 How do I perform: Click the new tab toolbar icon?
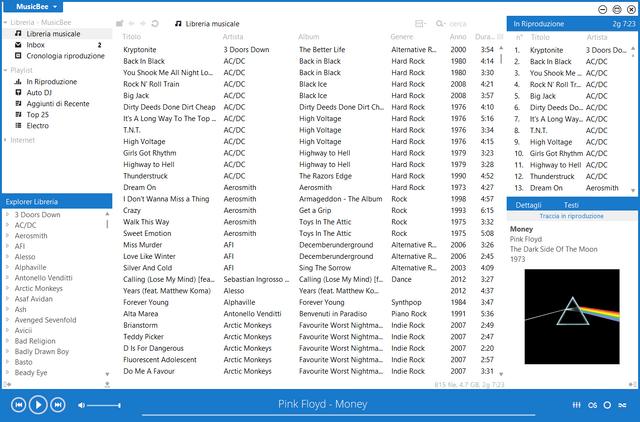[120, 24]
